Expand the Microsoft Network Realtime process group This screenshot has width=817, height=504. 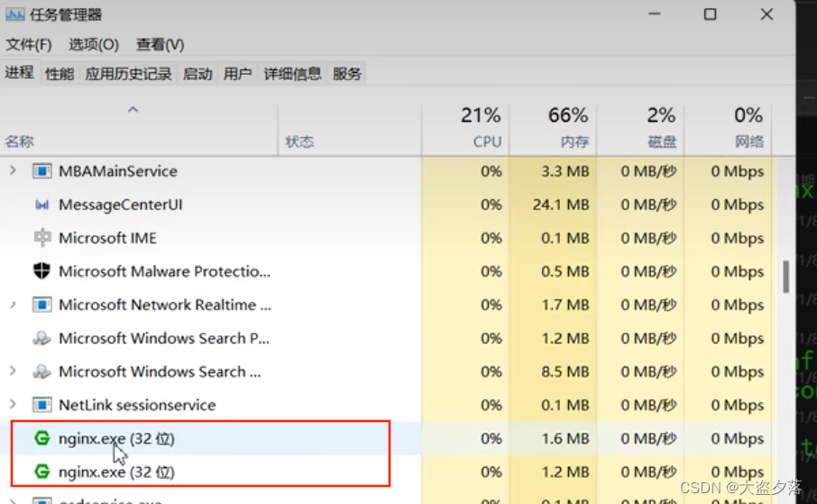tap(13, 305)
